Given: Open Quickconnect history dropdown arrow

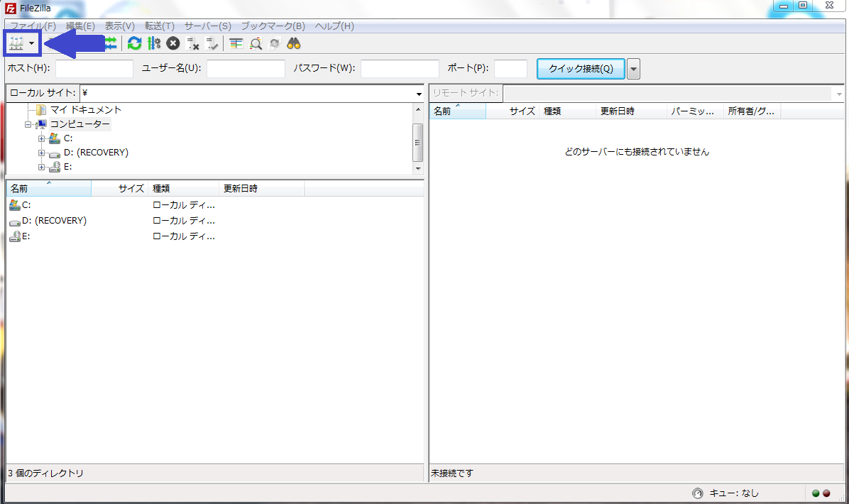Looking at the screenshot, I should coord(633,69).
